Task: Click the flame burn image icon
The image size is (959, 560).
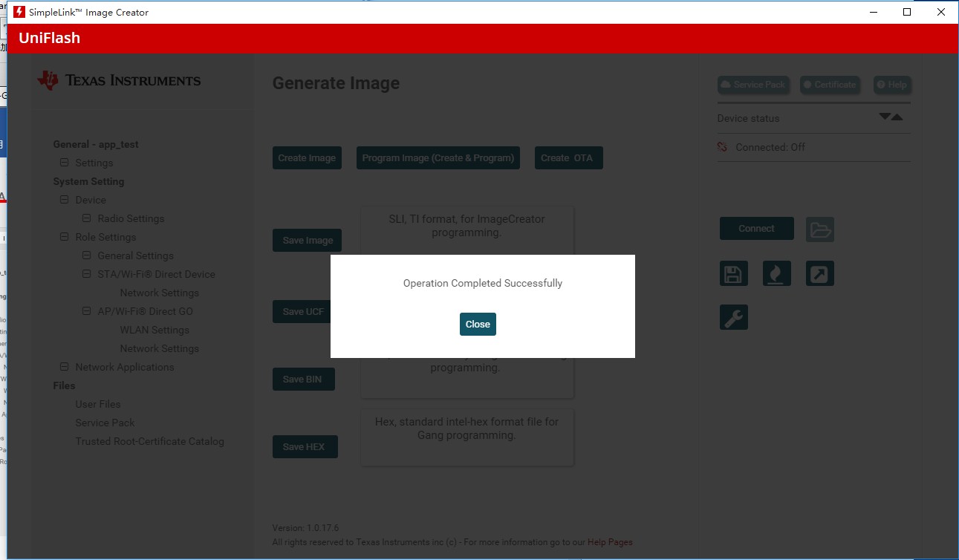Action: [x=776, y=274]
